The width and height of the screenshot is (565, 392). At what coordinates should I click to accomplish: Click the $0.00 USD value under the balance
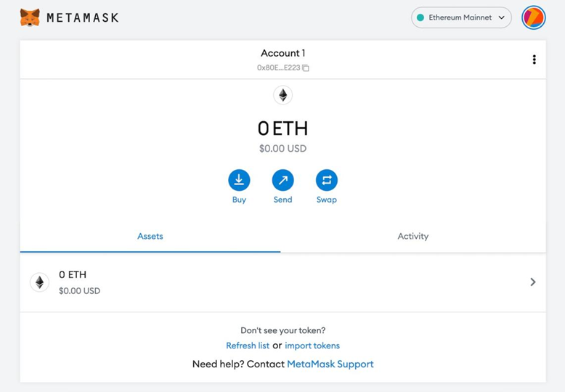(282, 148)
